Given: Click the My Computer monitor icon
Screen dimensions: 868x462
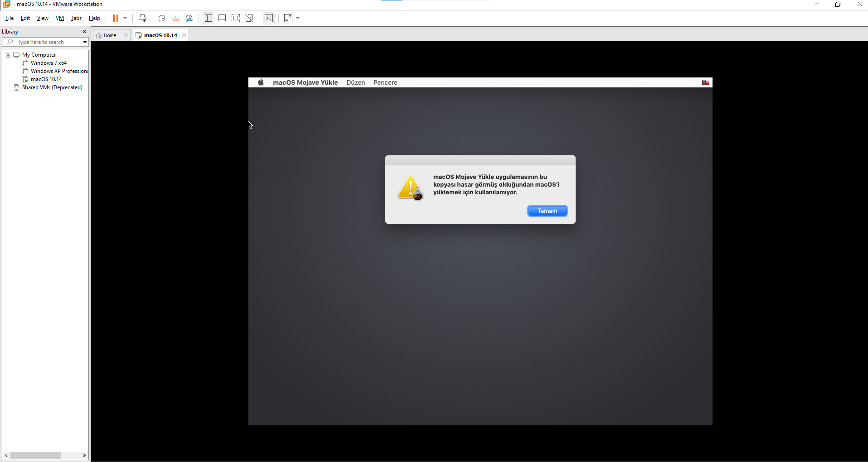Looking at the screenshot, I should tap(16, 55).
